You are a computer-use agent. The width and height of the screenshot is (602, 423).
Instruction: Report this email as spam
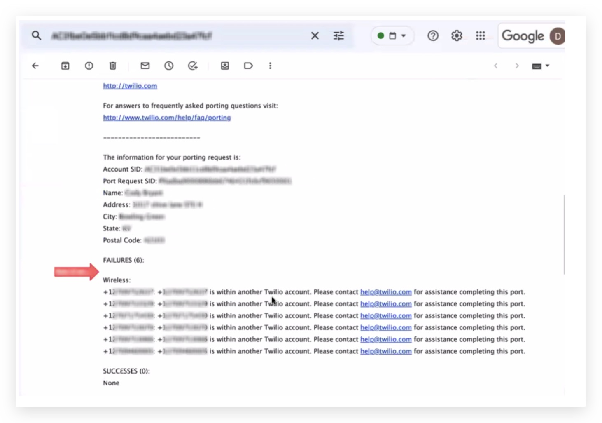[x=89, y=66]
